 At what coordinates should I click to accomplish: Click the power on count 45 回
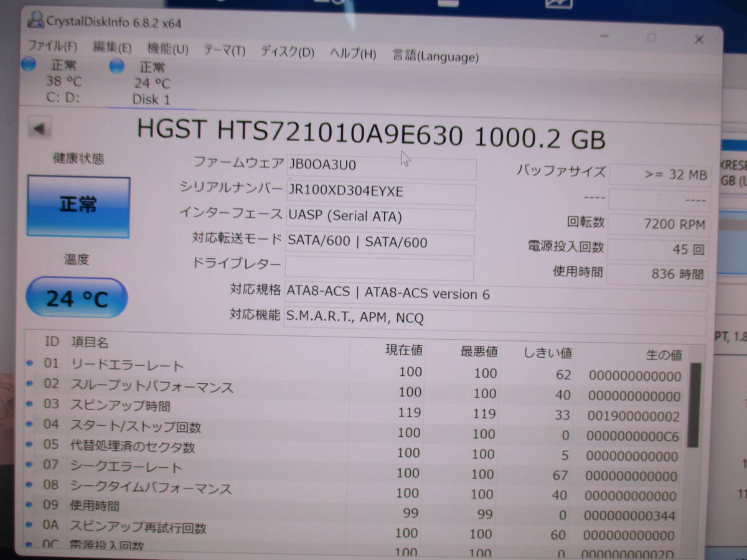pyautogui.click(x=658, y=250)
